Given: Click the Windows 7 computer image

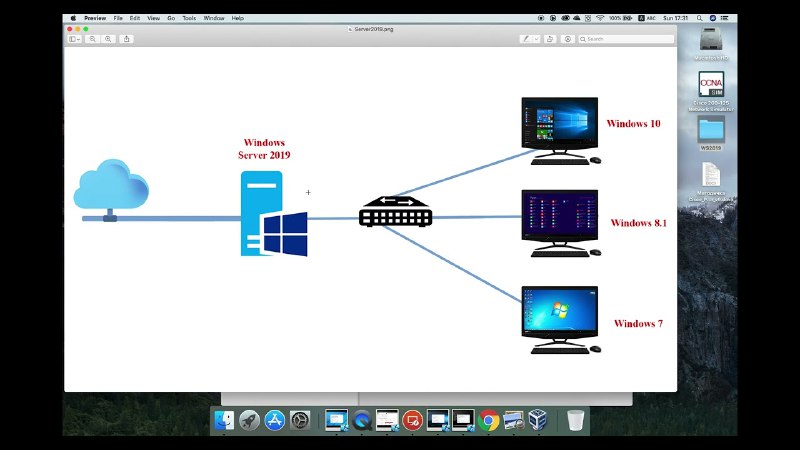Looking at the screenshot, I should pos(561,319).
